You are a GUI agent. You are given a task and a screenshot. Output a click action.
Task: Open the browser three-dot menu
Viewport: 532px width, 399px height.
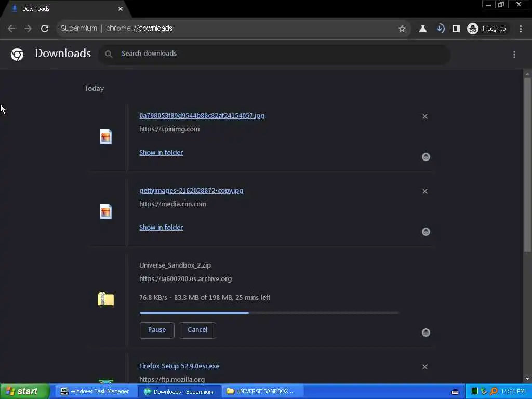point(521,29)
